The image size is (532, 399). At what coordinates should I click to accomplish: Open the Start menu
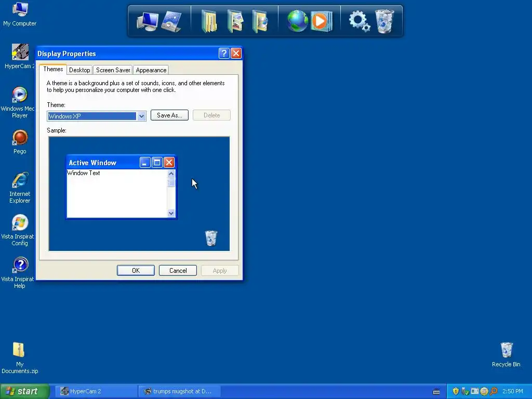point(24,391)
